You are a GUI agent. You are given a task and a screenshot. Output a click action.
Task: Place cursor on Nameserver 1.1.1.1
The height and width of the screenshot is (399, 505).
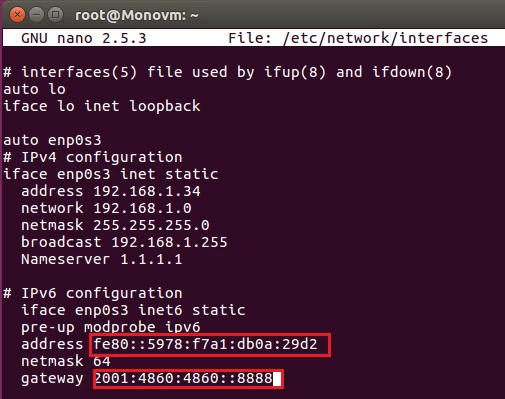click(102, 259)
